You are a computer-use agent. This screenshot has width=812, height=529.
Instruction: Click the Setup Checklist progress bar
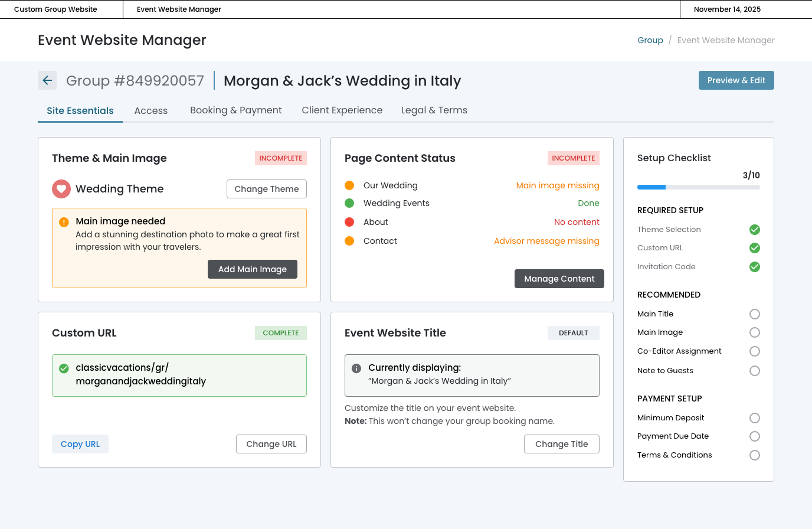point(698,187)
